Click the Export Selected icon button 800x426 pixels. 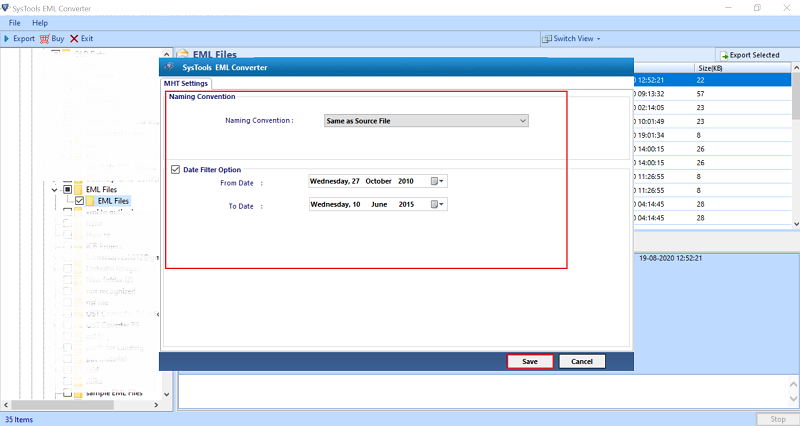click(724, 55)
